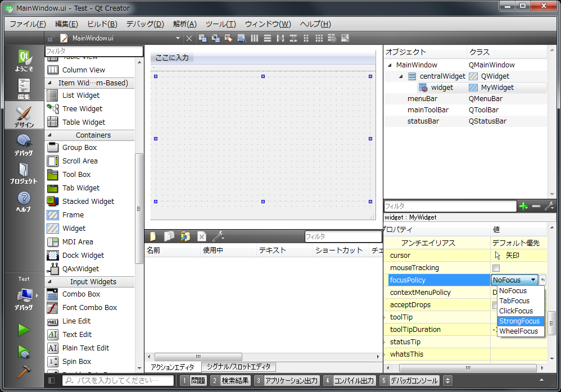The width and height of the screenshot is (561, 392).
Task: Choose WheelFocus in focusPolicy list
Action: (521, 331)
